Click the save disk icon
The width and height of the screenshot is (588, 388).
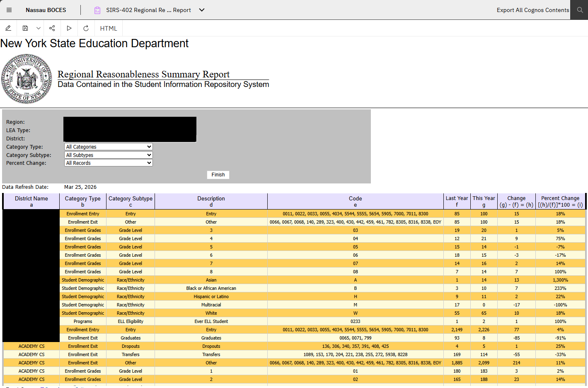[25, 28]
